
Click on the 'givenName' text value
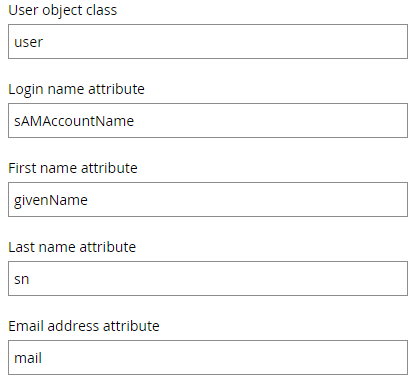pyautogui.click(x=51, y=201)
